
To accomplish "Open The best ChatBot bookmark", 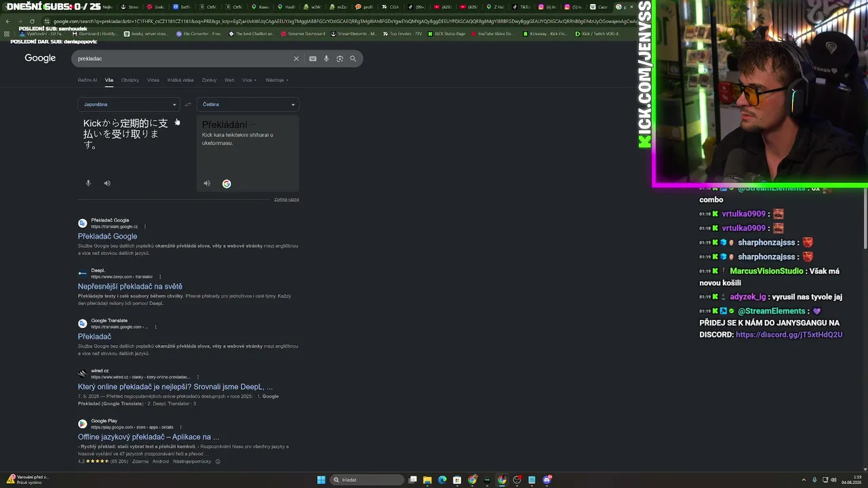I will pos(252,34).
